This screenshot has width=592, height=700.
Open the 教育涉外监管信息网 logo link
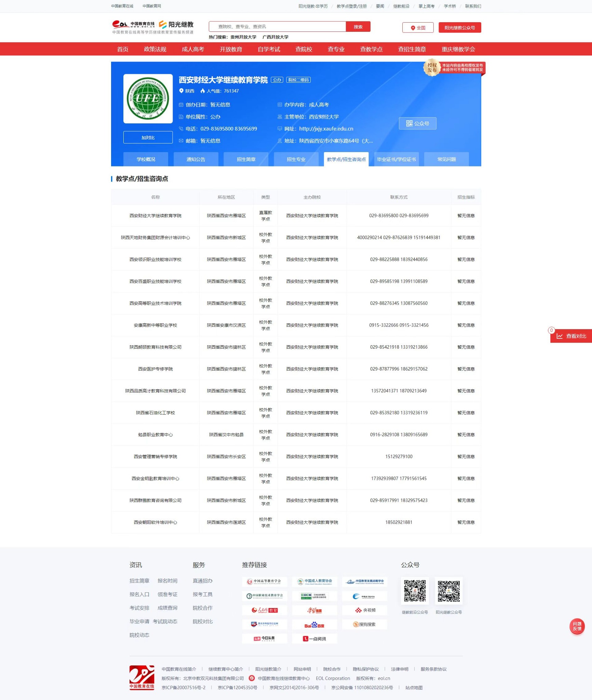point(265,624)
